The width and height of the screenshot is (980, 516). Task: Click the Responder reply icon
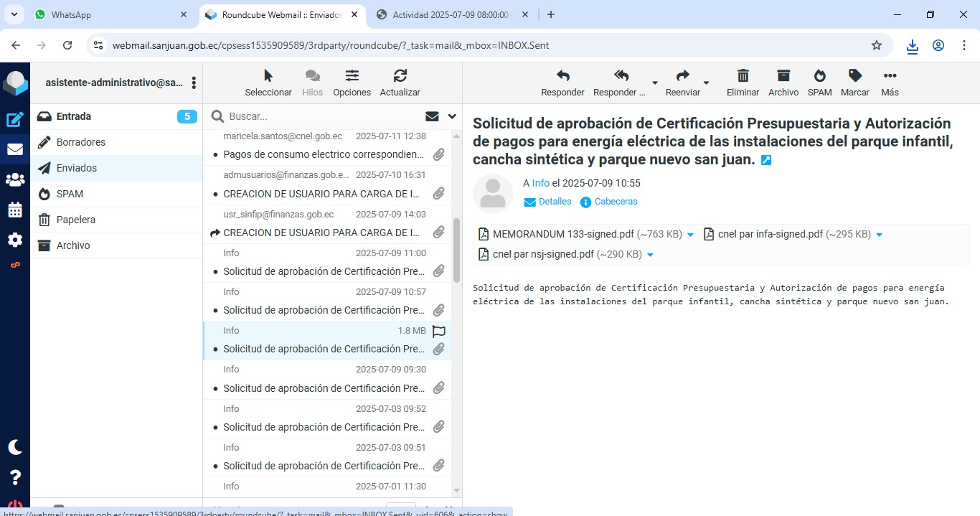click(x=562, y=83)
